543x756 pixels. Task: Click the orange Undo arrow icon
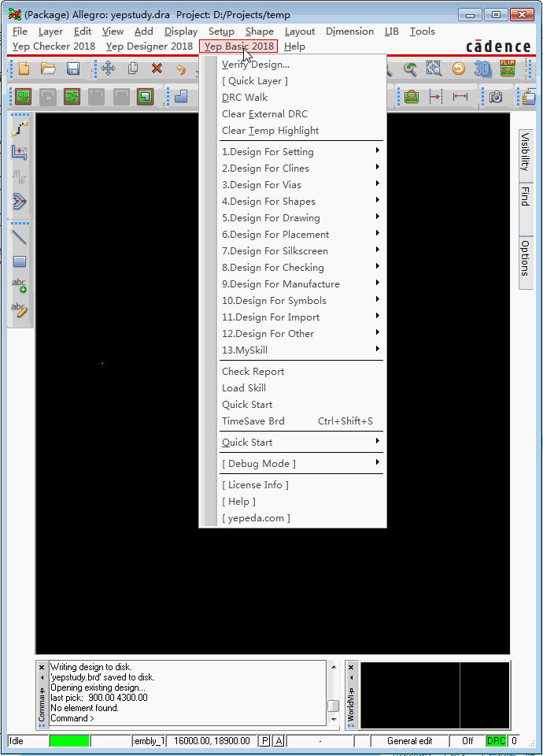[181, 69]
